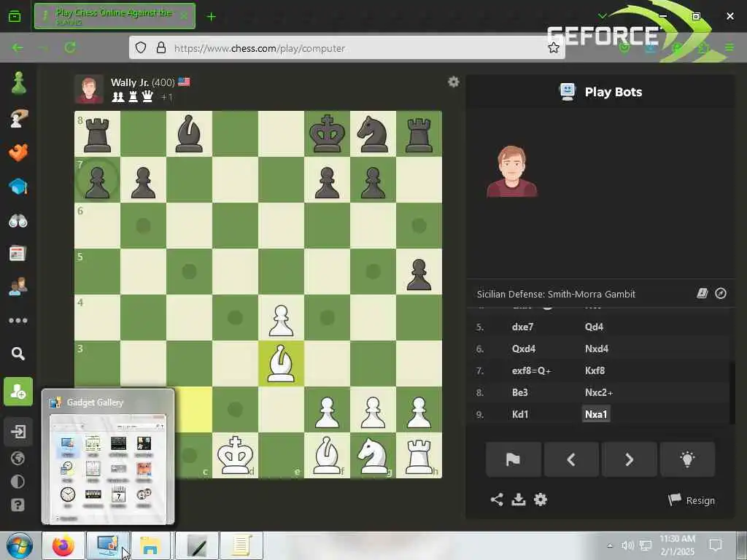Click the browser back arrow
Viewport: 747px width, 560px height.
[18, 47]
